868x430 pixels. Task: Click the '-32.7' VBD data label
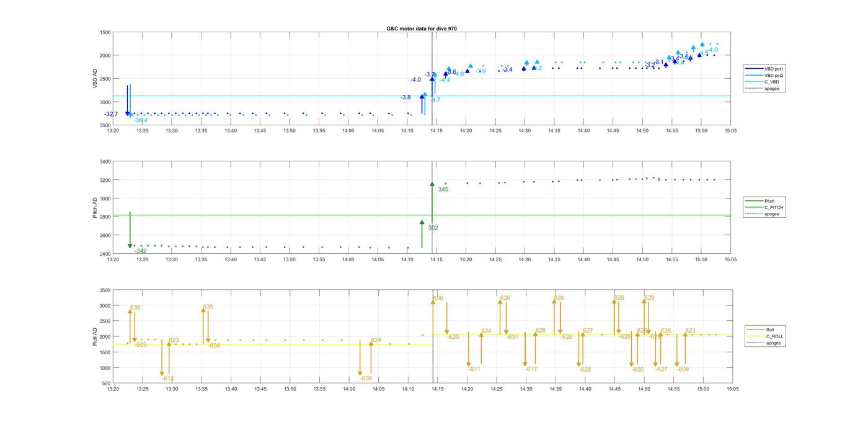click(x=112, y=114)
